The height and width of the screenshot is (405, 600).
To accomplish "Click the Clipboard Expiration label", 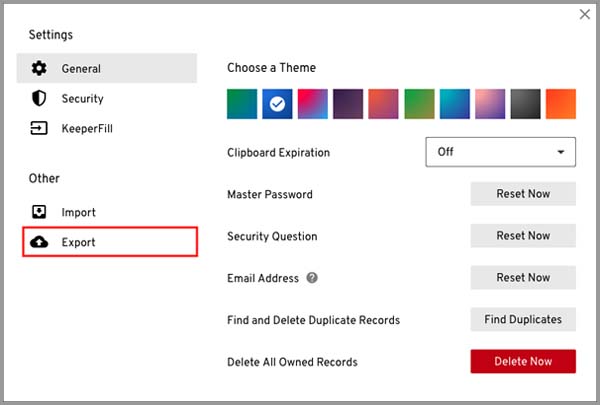I will pyautogui.click(x=278, y=152).
